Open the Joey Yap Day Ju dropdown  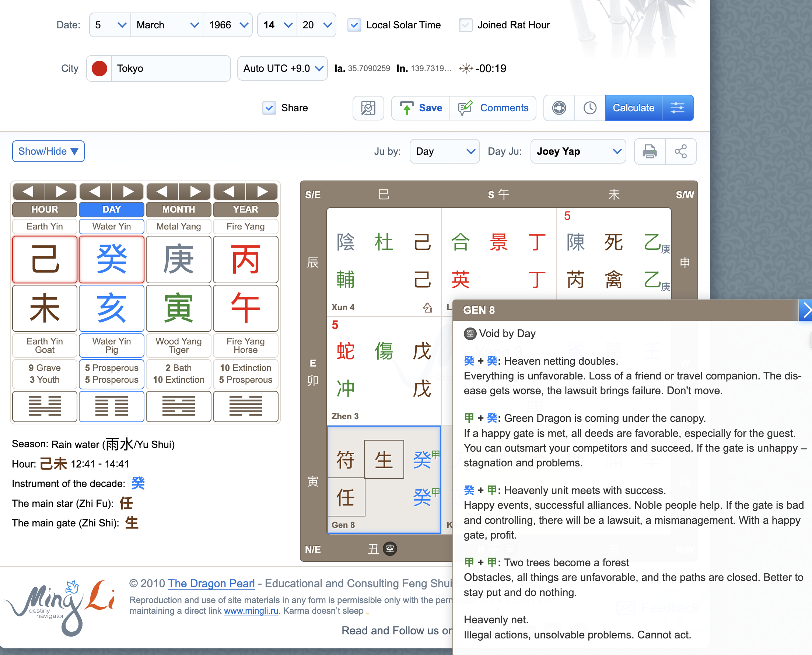point(578,151)
